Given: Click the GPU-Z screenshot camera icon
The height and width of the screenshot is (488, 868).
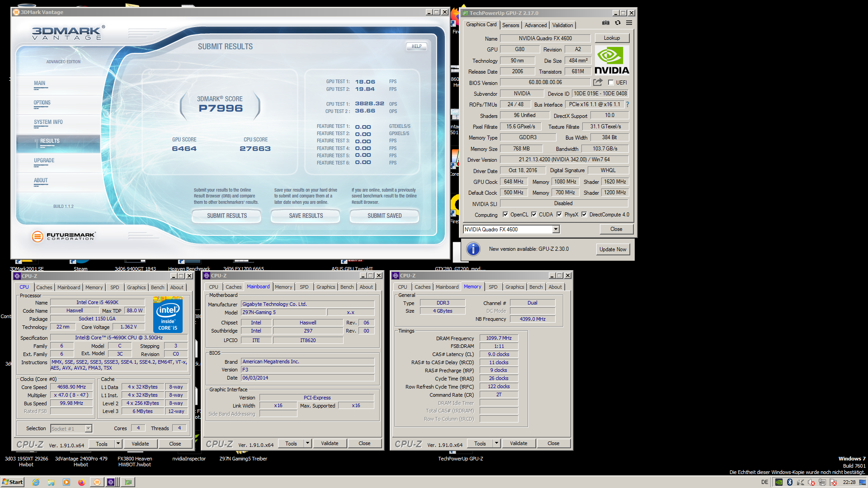Looking at the screenshot, I should [606, 23].
